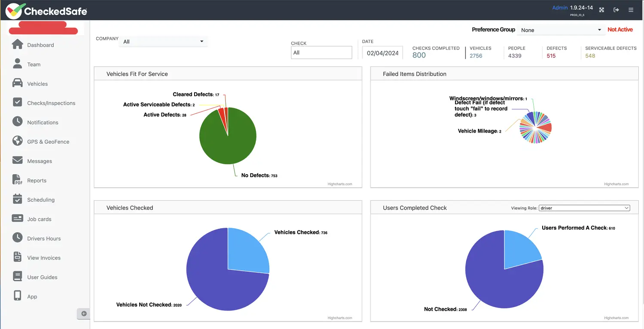
Task: Open Messages via the envelope icon
Action: click(17, 160)
